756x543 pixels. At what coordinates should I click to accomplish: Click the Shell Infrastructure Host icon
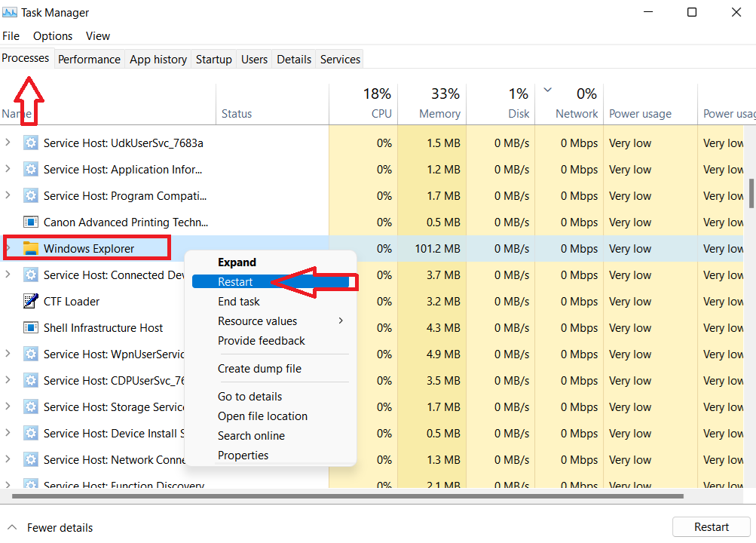[x=31, y=327]
